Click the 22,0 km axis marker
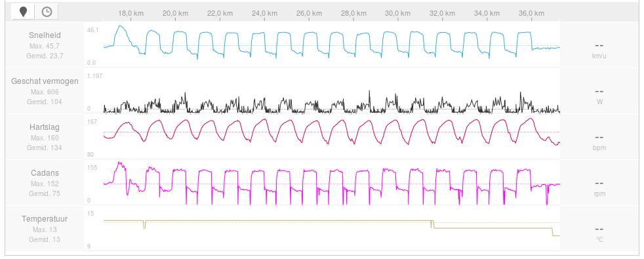The image size is (644, 259). coord(220,13)
